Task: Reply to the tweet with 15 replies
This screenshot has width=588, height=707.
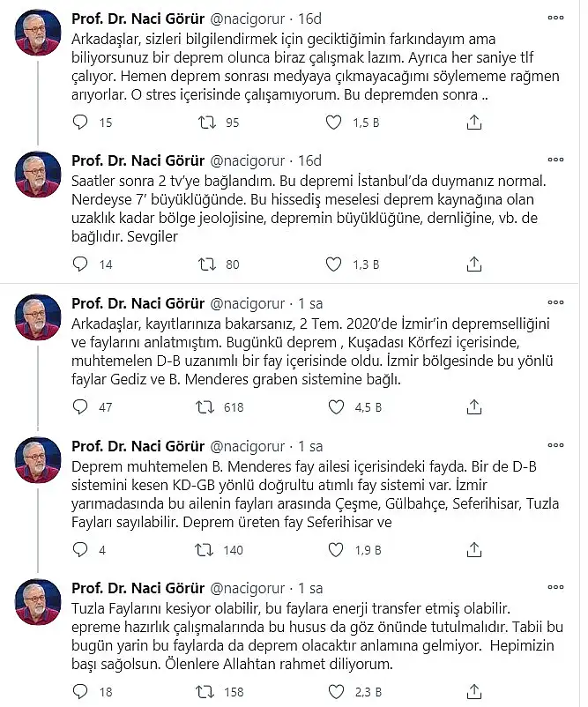Action: point(79,123)
